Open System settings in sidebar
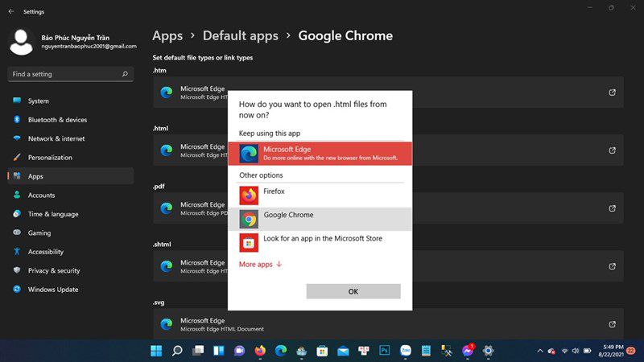The image size is (644, 362). pyautogui.click(x=71, y=101)
